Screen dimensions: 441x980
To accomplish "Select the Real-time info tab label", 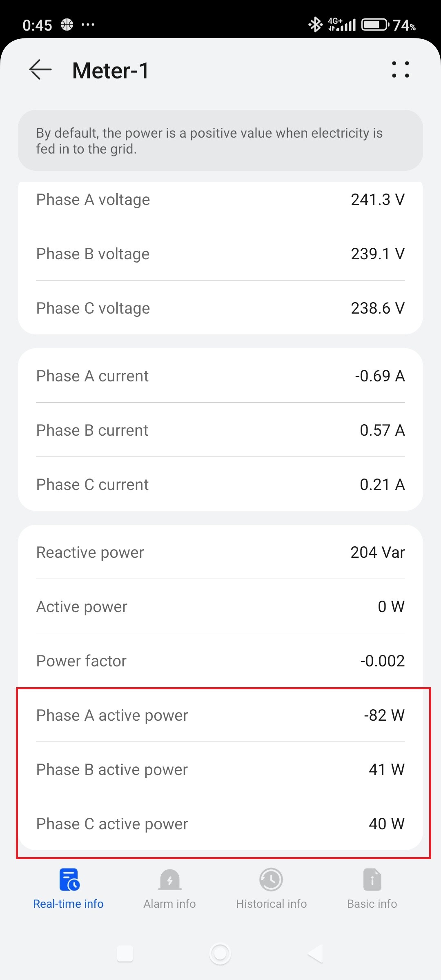I will pos(69,904).
